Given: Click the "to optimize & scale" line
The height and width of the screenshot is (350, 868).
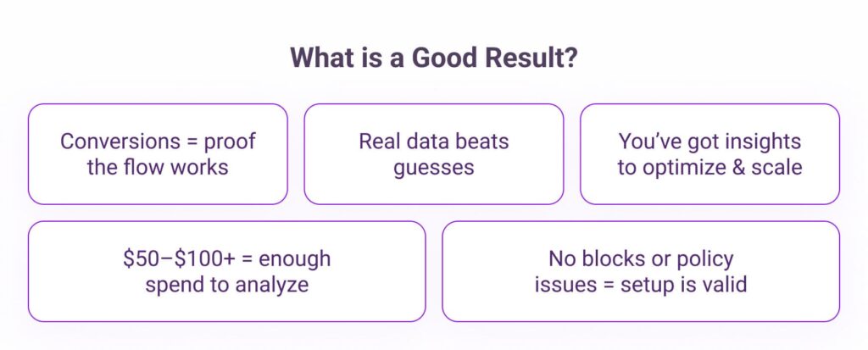Looking at the screenshot, I should tap(709, 167).
